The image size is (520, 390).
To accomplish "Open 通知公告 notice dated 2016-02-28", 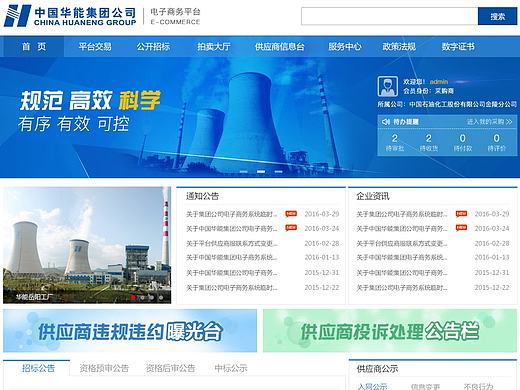I will [x=232, y=243].
